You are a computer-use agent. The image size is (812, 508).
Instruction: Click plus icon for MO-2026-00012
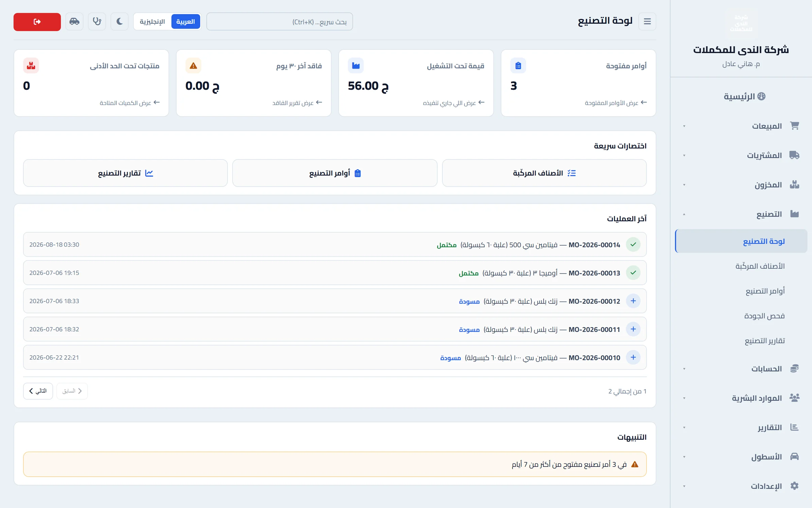pyautogui.click(x=633, y=301)
